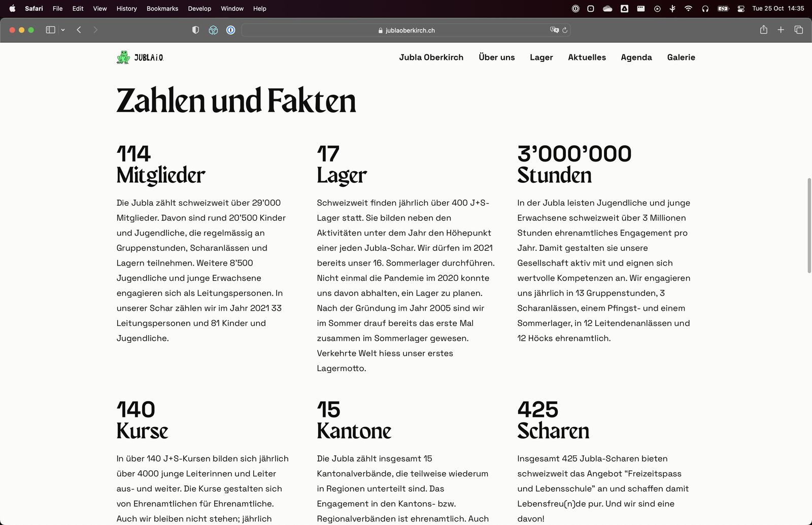The width and height of the screenshot is (812, 525).
Task: Open Control Center
Action: pyautogui.click(x=741, y=8)
